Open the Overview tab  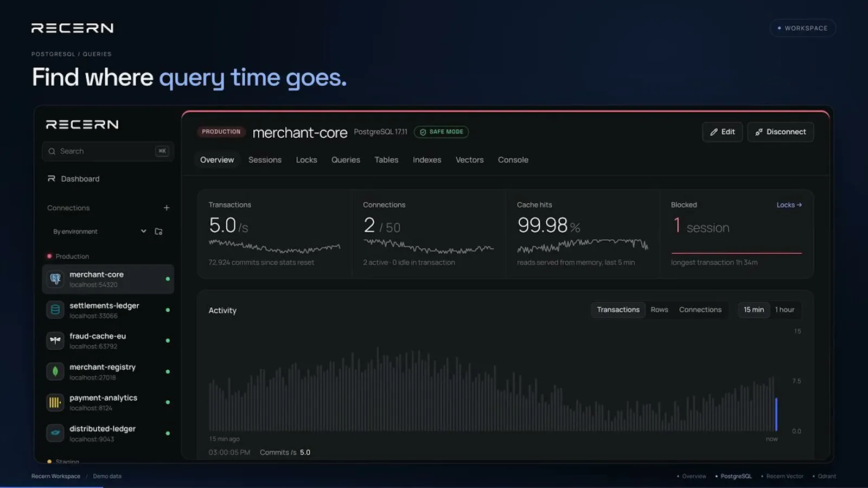point(217,160)
